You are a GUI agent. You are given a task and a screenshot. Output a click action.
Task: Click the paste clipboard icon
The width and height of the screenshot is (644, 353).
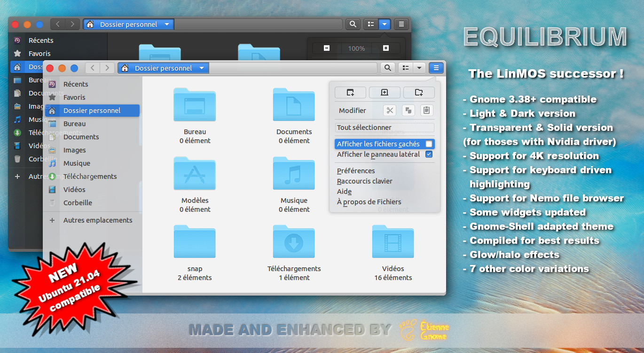click(426, 111)
